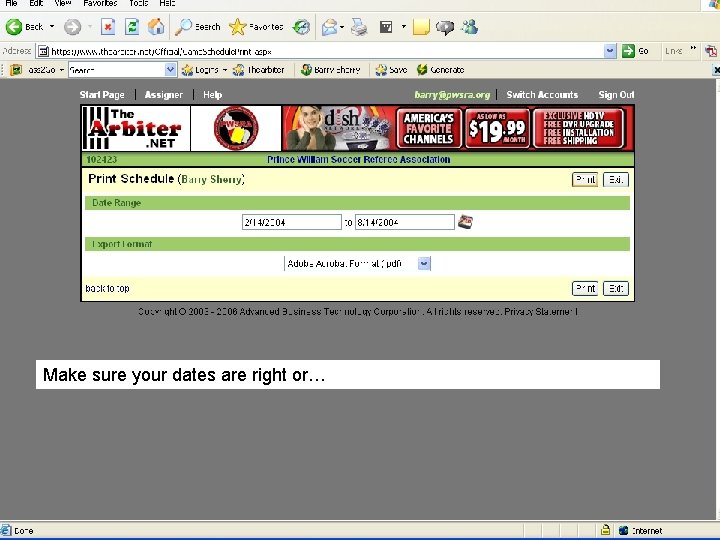The height and width of the screenshot is (540, 720).
Task: Open Favorites star button
Action: (x=256, y=27)
